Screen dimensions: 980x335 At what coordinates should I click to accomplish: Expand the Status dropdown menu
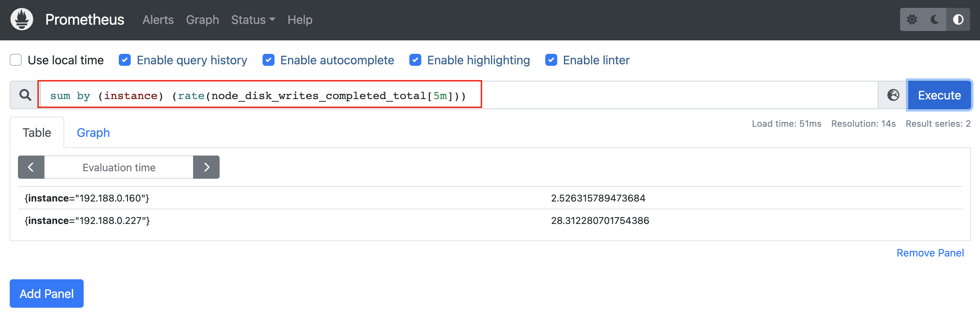click(252, 20)
